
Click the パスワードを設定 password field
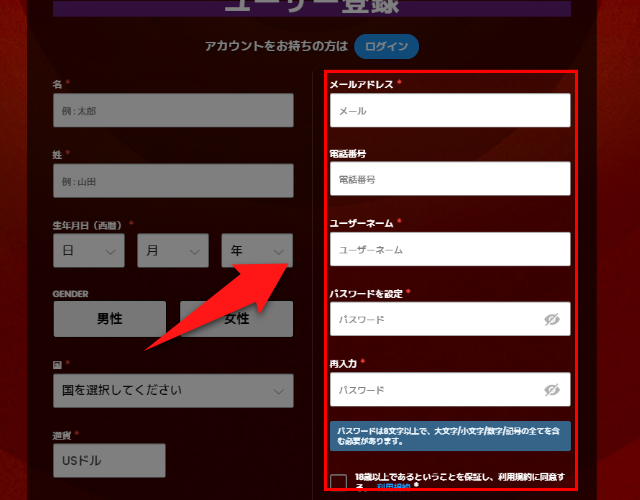[435, 320]
